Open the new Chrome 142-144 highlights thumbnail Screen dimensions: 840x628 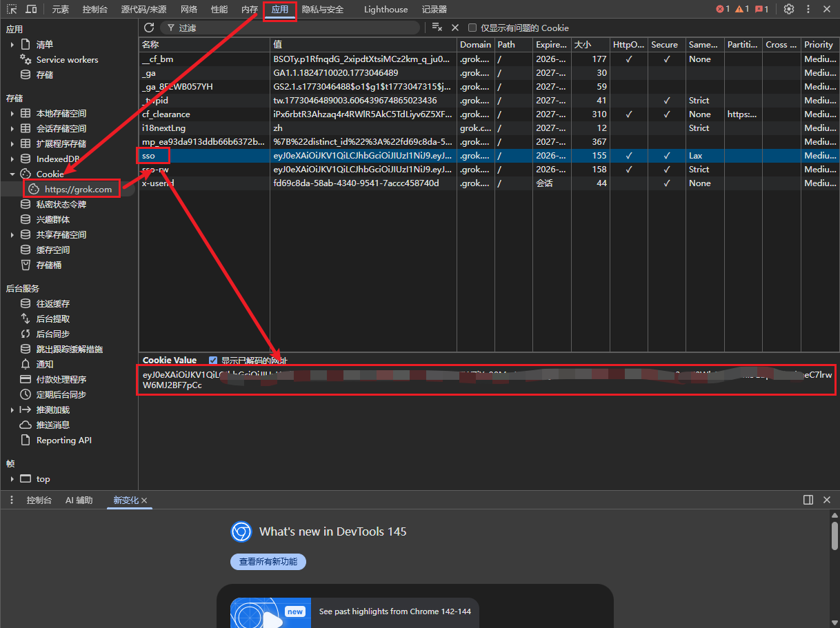click(x=270, y=613)
